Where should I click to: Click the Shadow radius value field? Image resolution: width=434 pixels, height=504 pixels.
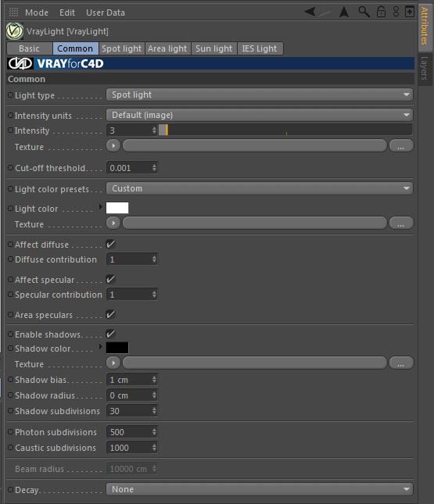pyautogui.click(x=129, y=395)
